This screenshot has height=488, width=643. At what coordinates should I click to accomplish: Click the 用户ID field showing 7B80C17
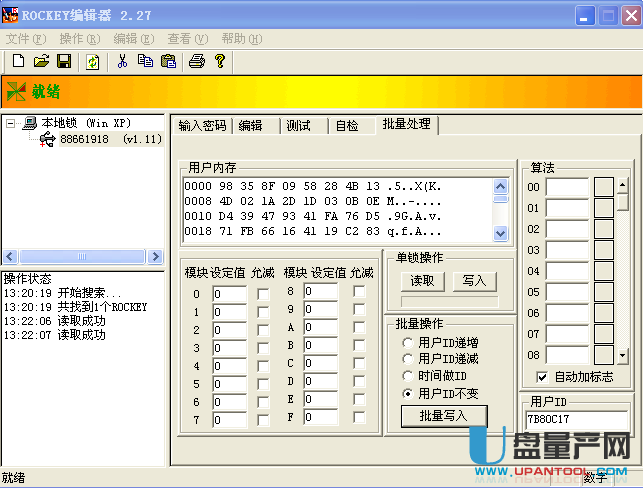[x=576, y=420]
